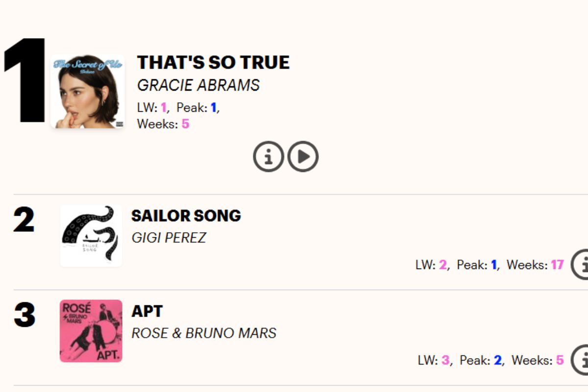
Task: Click the large rank number 1
Action: (x=25, y=81)
